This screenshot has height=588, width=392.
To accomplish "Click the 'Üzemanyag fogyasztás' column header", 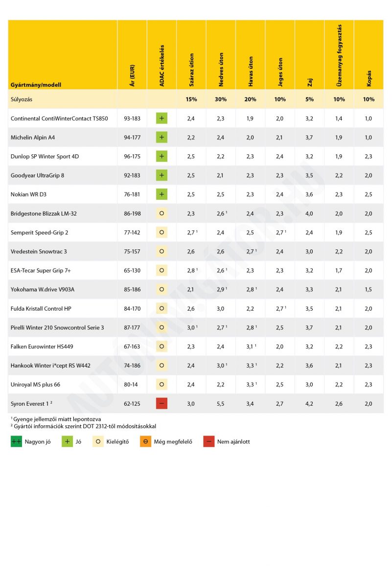I will 339,56.
